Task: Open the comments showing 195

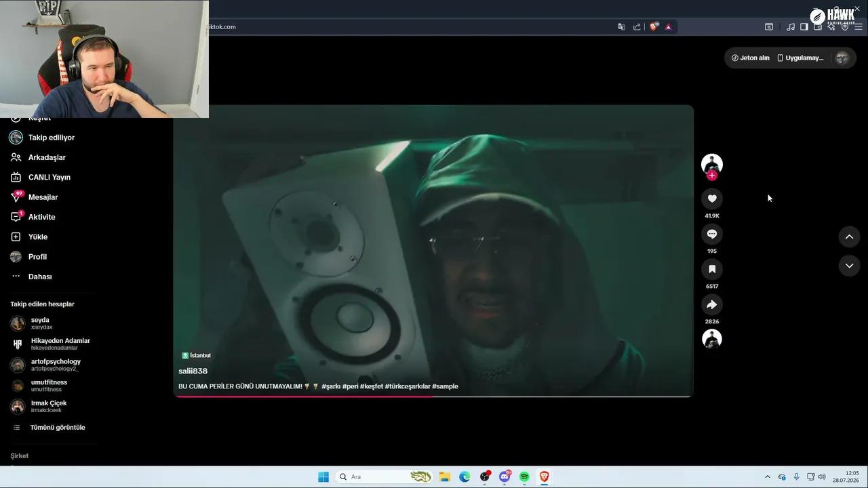Action: (711, 234)
